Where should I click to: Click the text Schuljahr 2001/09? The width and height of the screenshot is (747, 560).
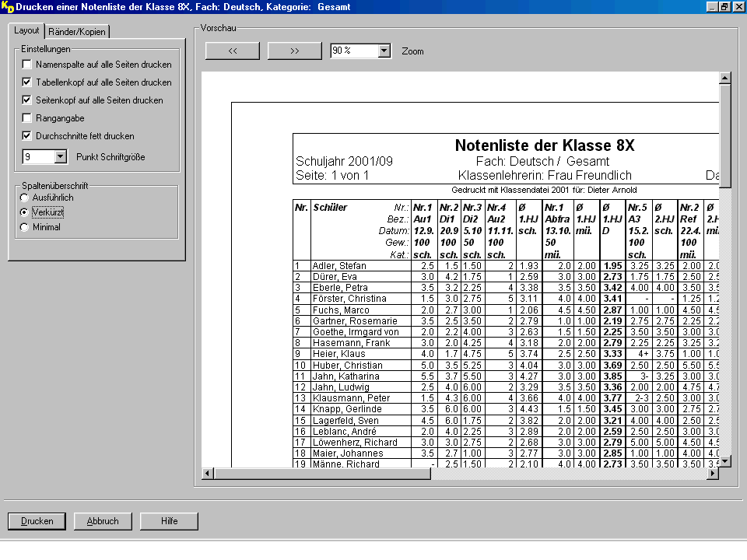[344, 162]
